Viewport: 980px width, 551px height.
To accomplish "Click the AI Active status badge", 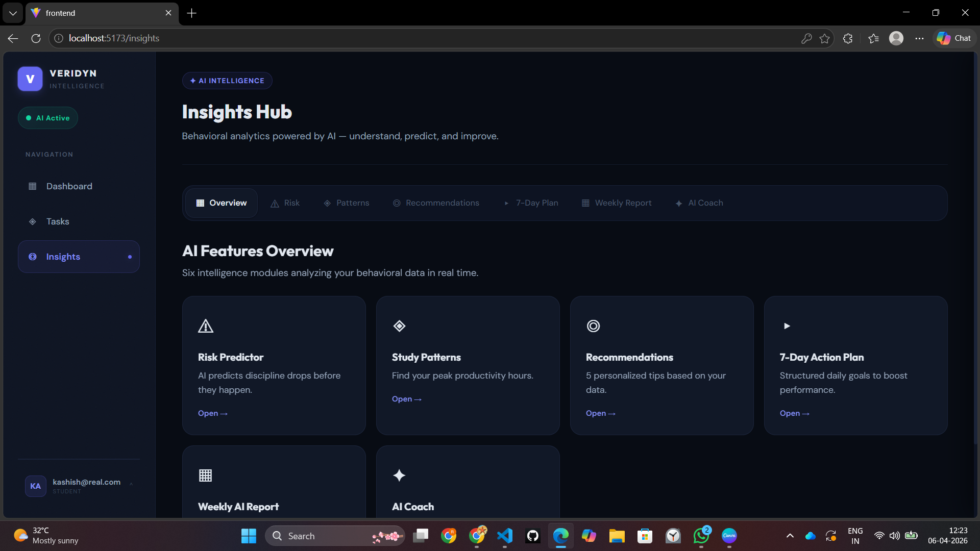I will (48, 118).
